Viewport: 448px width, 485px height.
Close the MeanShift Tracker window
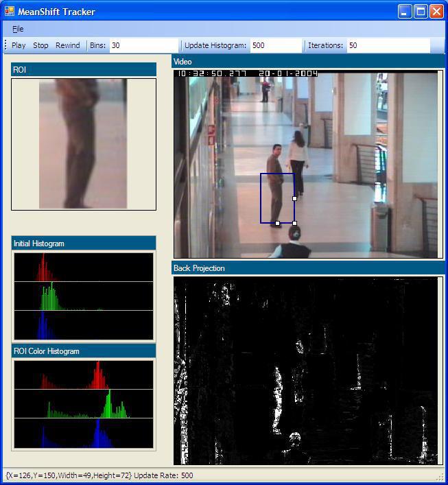[x=436, y=12]
